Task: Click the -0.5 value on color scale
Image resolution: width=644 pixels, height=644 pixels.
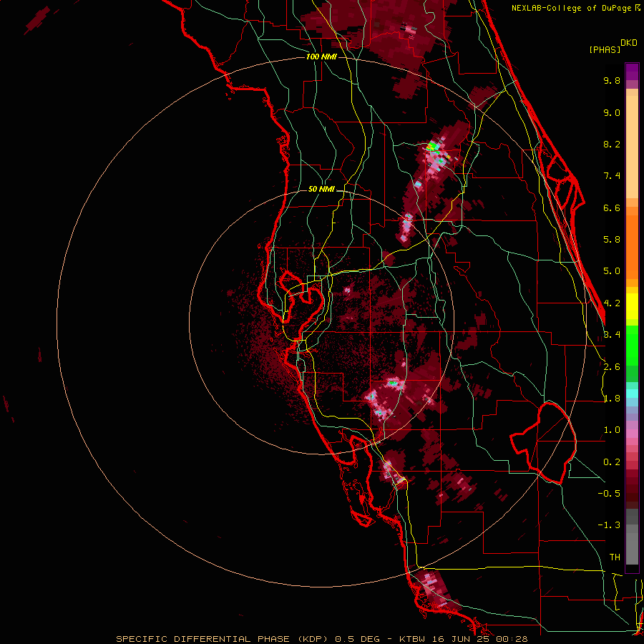Action: [609, 494]
